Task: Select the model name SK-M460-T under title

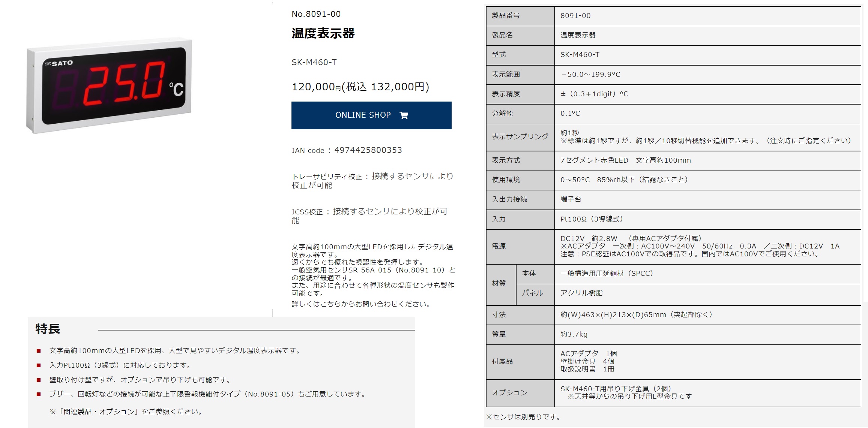Action: tap(314, 62)
